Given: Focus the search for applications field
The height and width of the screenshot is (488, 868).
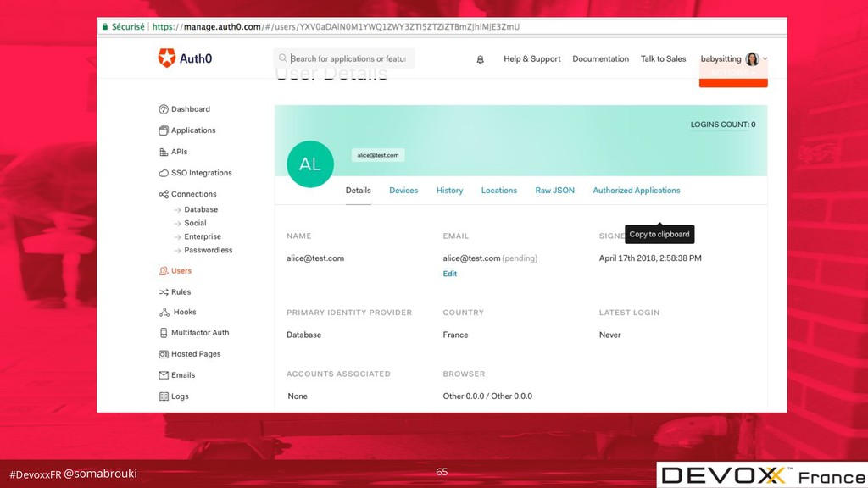Looking at the screenshot, I should tap(344, 58).
